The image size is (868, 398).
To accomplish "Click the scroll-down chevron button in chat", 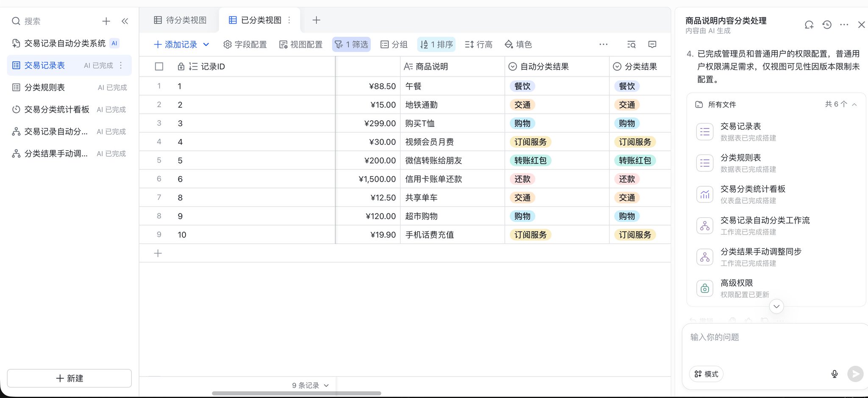I will pos(776,306).
